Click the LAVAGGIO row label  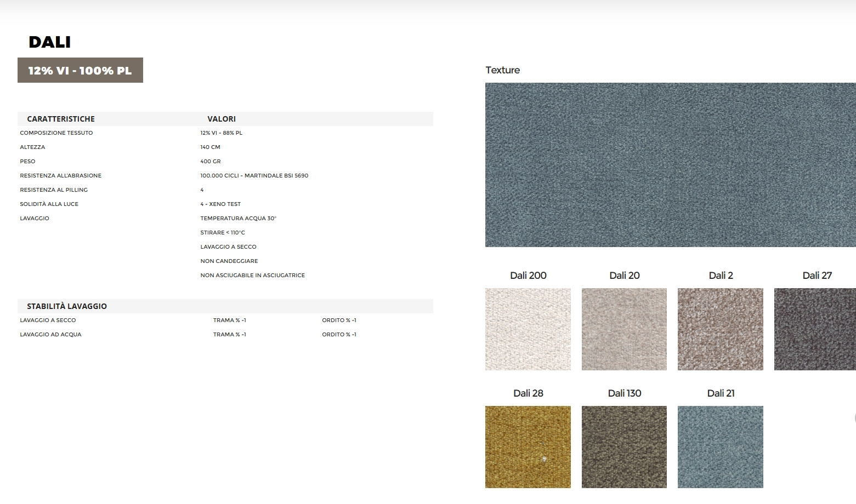(x=35, y=219)
